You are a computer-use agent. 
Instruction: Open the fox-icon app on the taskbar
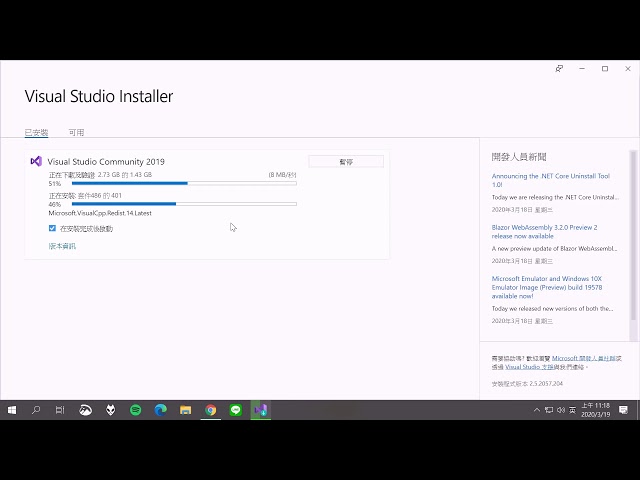click(x=111, y=410)
